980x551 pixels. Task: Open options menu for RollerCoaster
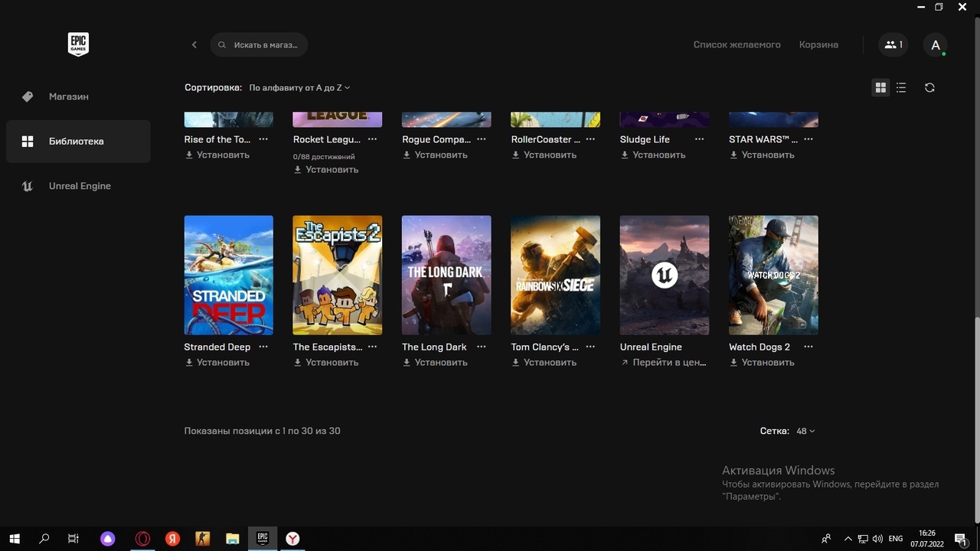[590, 139]
